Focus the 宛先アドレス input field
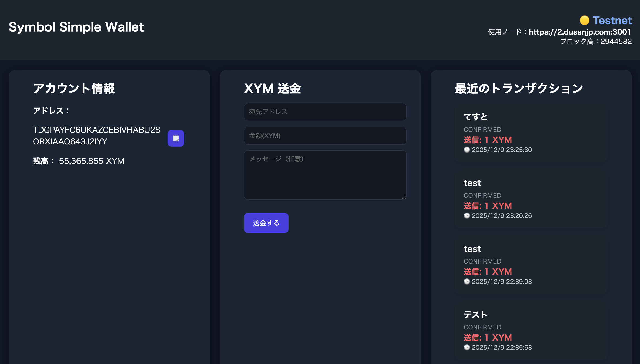 click(325, 112)
